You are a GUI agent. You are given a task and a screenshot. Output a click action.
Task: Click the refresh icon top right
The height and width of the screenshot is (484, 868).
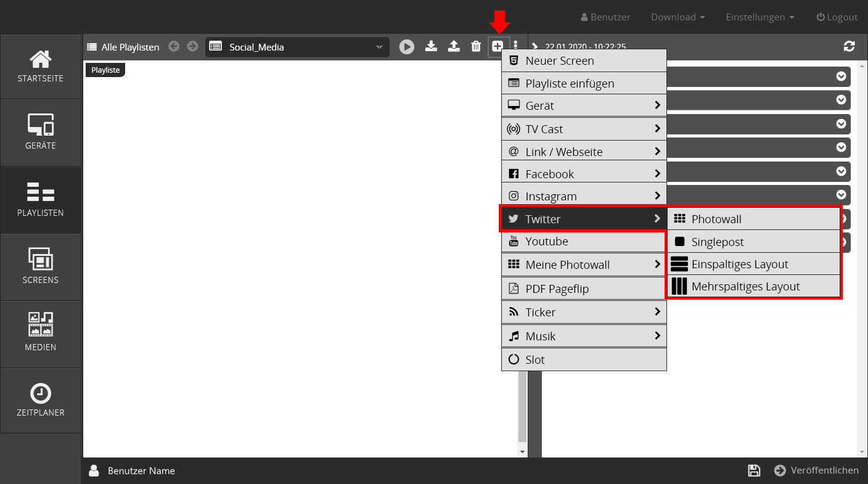tap(850, 46)
